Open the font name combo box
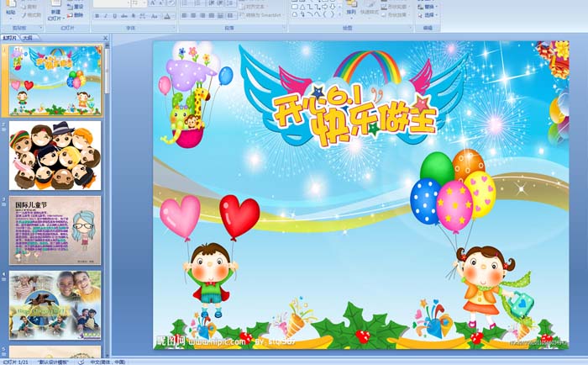The image size is (588, 365). (x=112, y=3)
